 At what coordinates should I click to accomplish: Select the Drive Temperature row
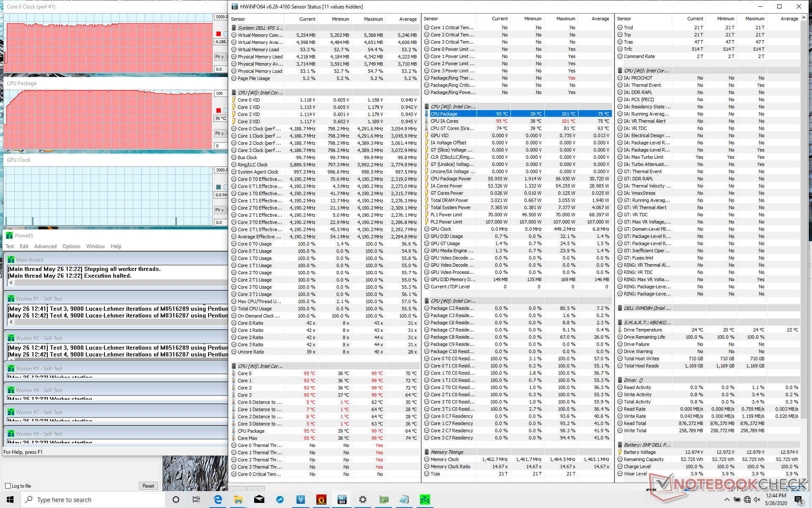[x=708, y=330]
